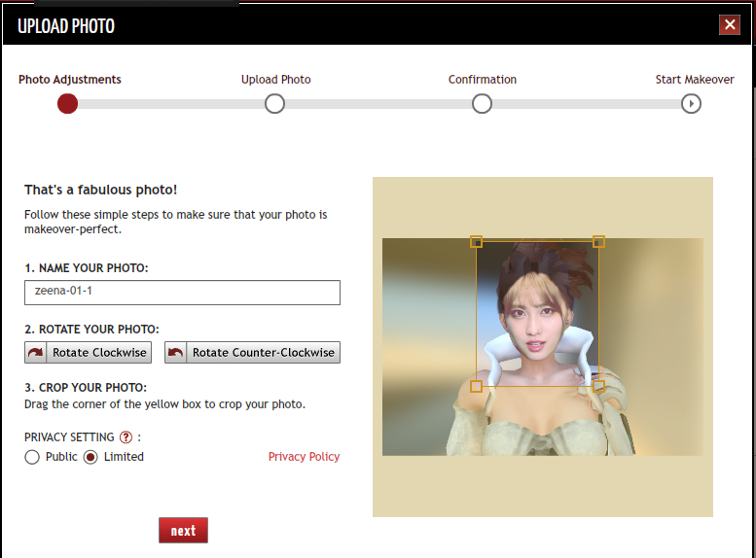Viewport: 756px width, 558px height.
Task: Click the "1. NAME YOUR PHOTO:" label
Action: (87, 268)
